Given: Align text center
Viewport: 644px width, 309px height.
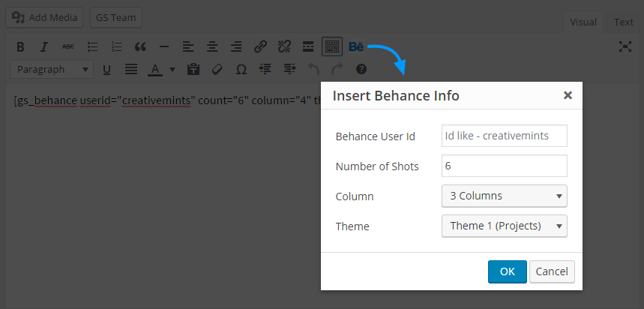Looking at the screenshot, I should pos(212,47).
